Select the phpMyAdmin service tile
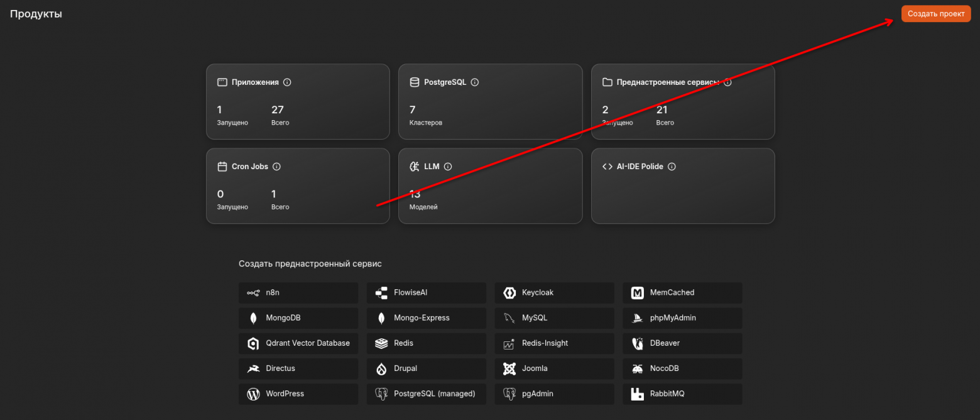Image resolution: width=980 pixels, height=420 pixels. (x=683, y=318)
